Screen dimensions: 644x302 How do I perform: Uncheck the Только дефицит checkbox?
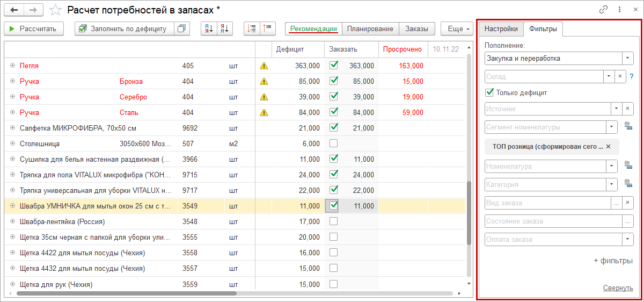(489, 92)
